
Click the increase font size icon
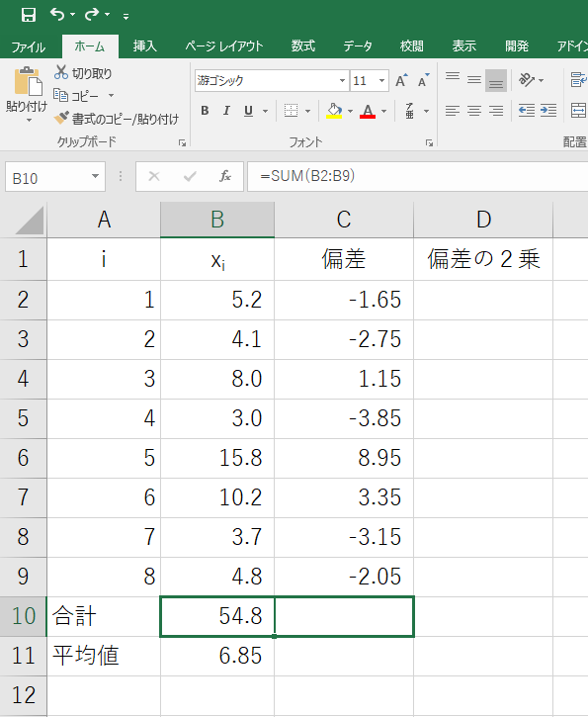click(x=401, y=80)
